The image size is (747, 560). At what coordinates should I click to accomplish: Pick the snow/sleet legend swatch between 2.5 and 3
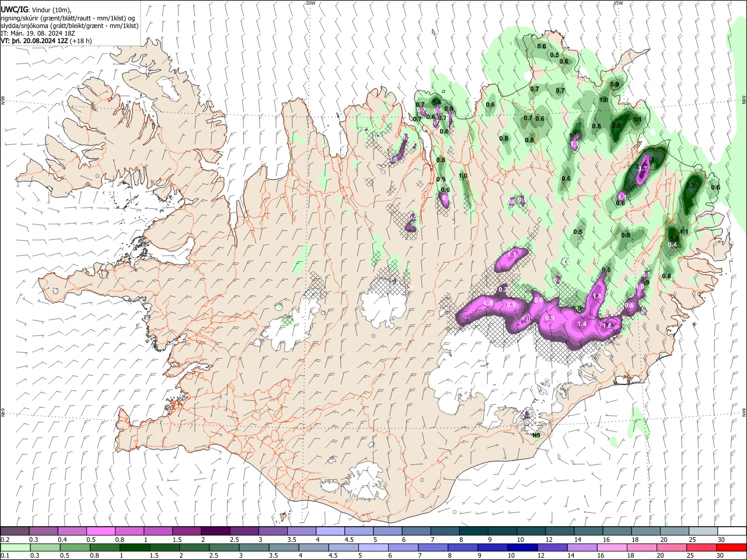point(244,531)
